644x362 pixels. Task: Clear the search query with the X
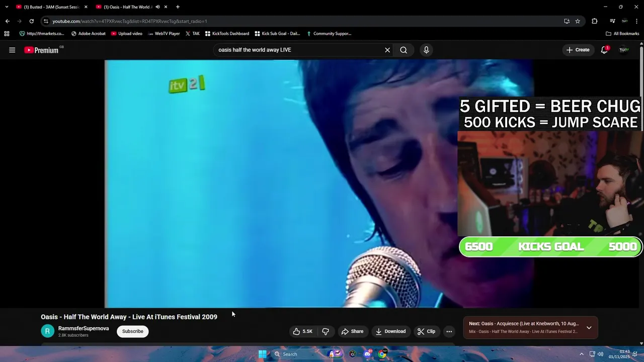pyautogui.click(x=387, y=50)
